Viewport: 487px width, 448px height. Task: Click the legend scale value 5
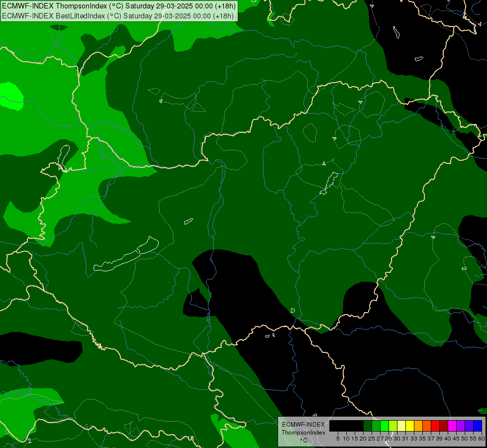pos(338,439)
